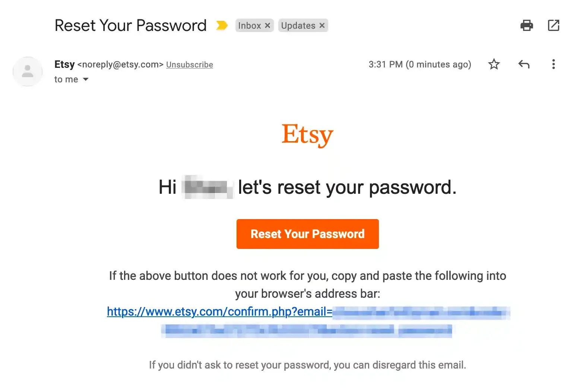Toggle the yellow importance marker
The width and height of the screenshot is (573, 392).
pyautogui.click(x=222, y=25)
